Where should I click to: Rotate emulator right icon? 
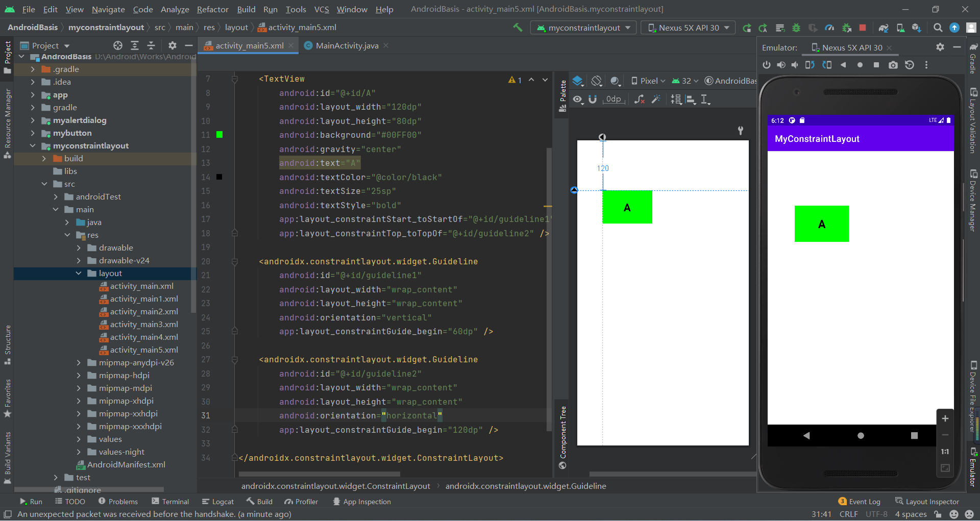pos(827,65)
